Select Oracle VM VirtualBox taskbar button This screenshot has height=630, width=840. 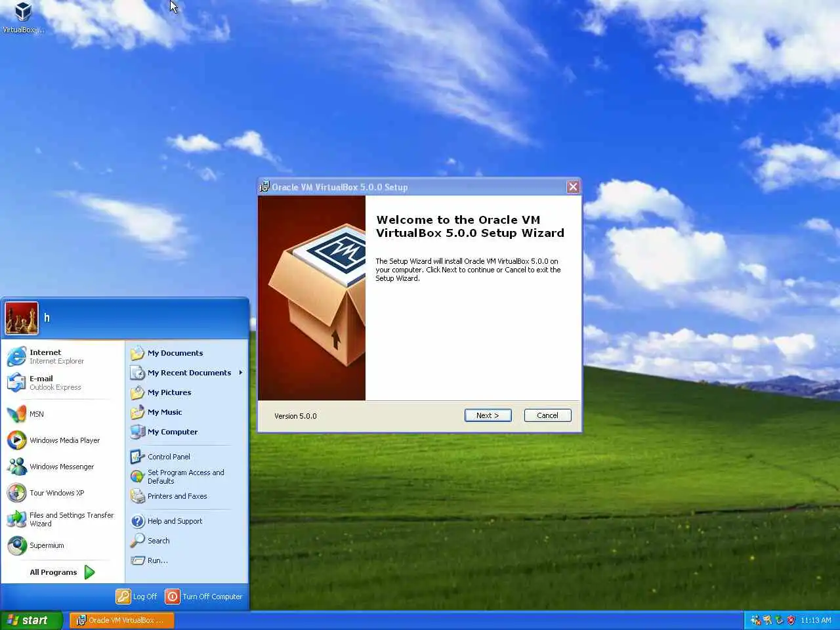tap(122, 620)
